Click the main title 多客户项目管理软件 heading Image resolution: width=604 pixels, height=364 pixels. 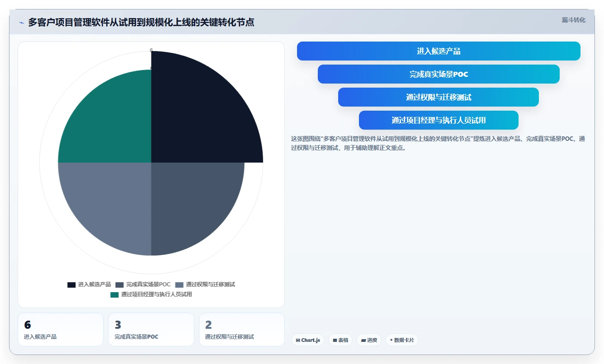141,22
